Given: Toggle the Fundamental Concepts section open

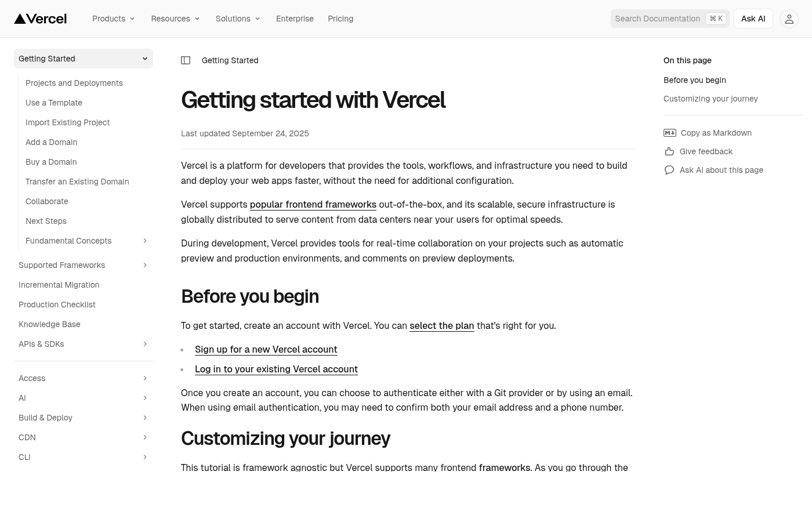Looking at the screenshot, I should point(145,241).
